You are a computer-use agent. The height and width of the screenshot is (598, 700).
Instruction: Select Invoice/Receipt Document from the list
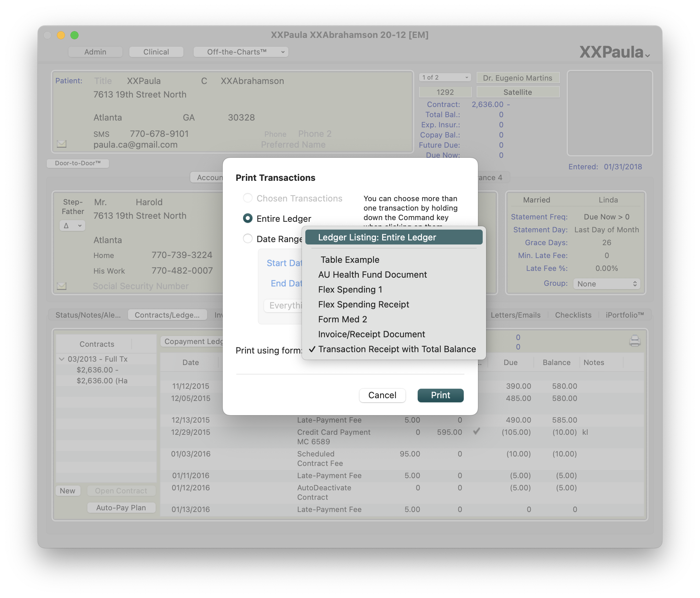[x=371, y=334]
